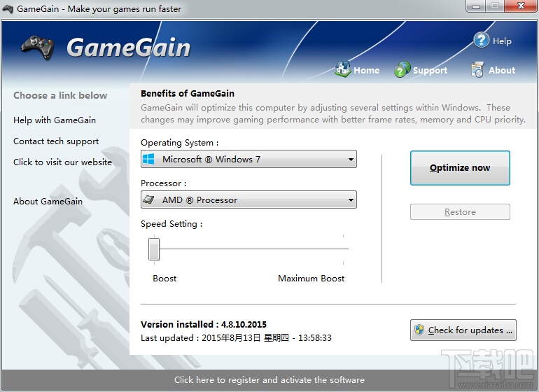Click the Windows logo in OS dropdown

tap(148, 159)
